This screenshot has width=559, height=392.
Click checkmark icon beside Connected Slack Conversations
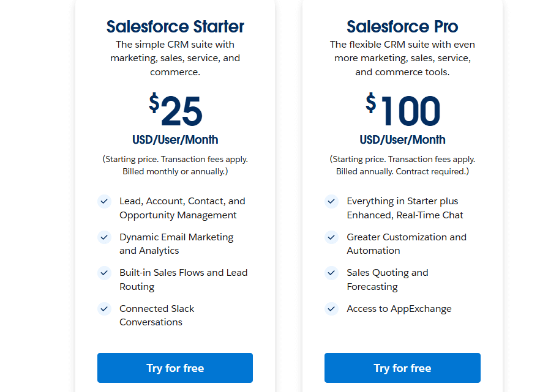click(104, 309)
